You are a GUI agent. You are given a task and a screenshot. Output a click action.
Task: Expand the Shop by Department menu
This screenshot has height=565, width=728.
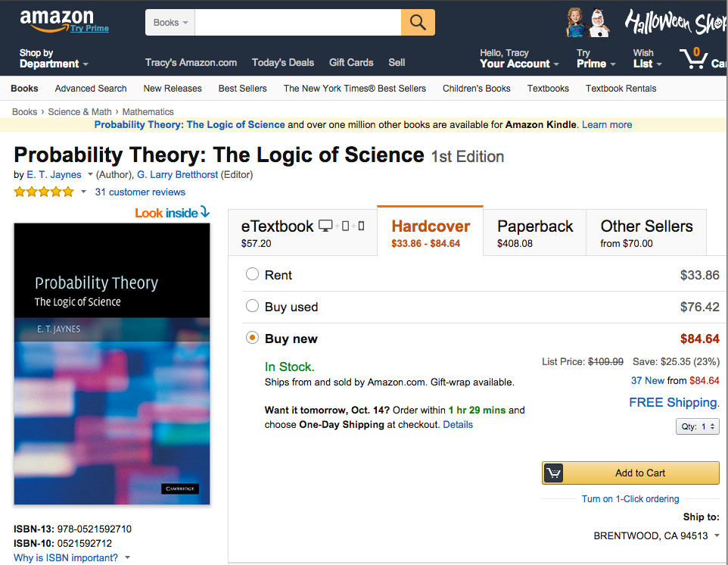pyautogui.click(x=53, y=58)
